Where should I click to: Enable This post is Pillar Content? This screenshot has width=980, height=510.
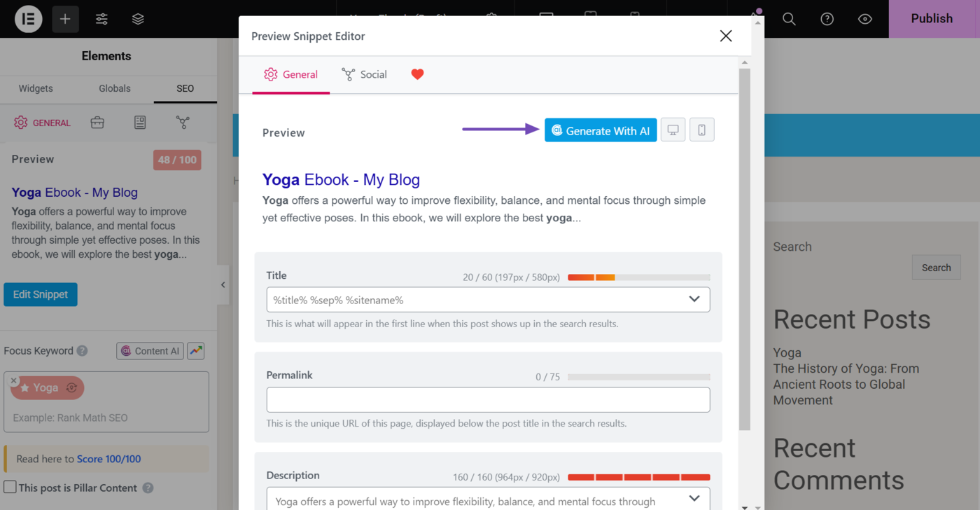click(10, 487)
